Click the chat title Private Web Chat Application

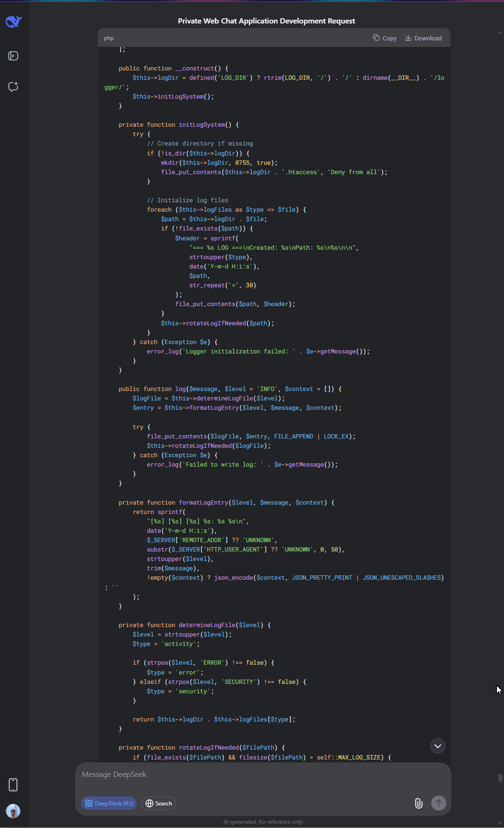267,21
